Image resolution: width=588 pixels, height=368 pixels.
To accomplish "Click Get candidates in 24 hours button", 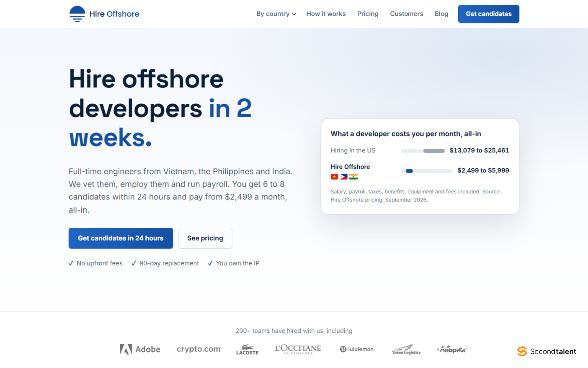I will (121, 238).
